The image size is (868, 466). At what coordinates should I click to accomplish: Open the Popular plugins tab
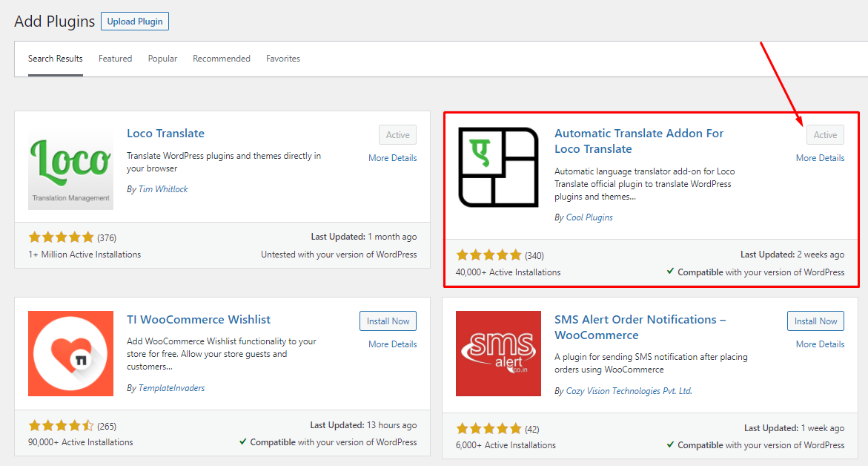(x=162, y=59)
